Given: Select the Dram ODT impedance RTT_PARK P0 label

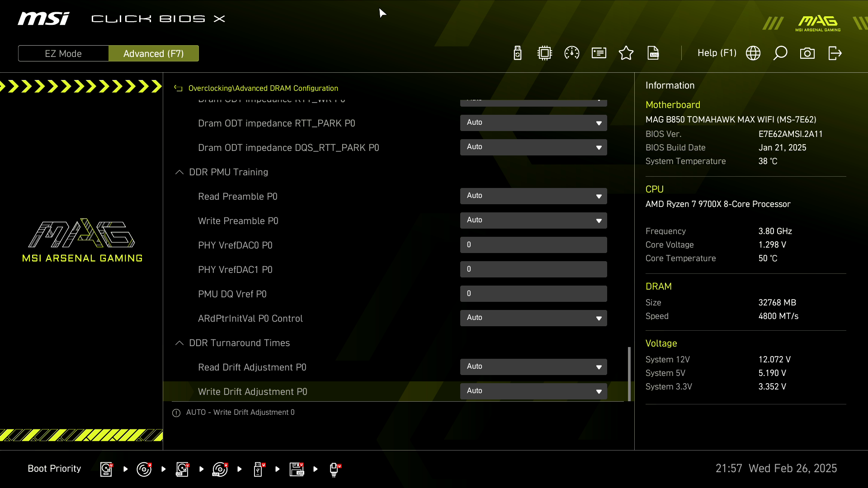Looking at the screenshot, I should pyautogui.click(x=277, y=123).
